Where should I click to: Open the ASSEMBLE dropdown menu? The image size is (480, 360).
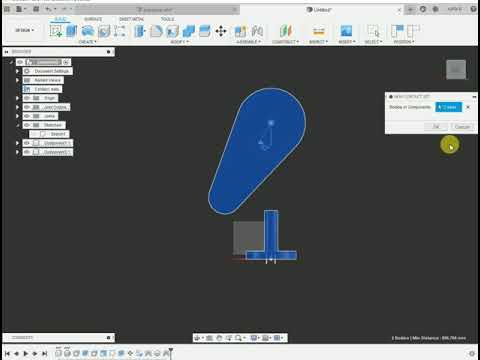pyautogui.click(x=248, y=42)
